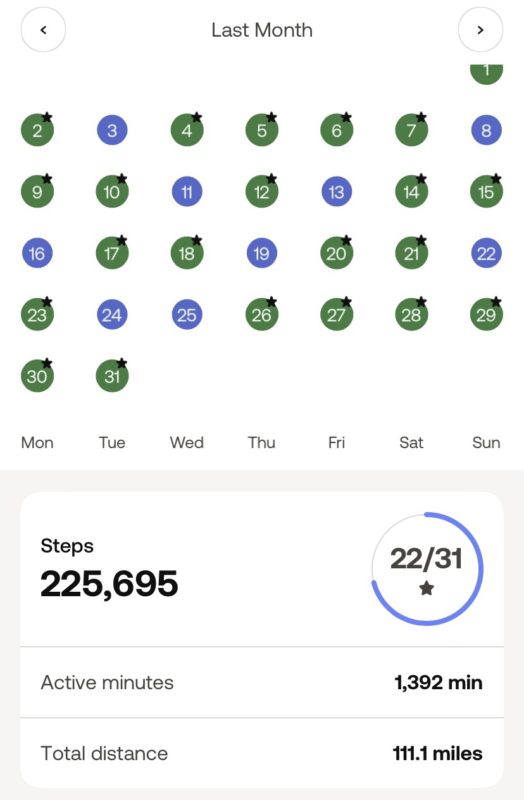Image resolution: width=524 pixels, height=800 pixels.
Task: Click the 22/31 goal progress ring
Action: pos(427,569)
